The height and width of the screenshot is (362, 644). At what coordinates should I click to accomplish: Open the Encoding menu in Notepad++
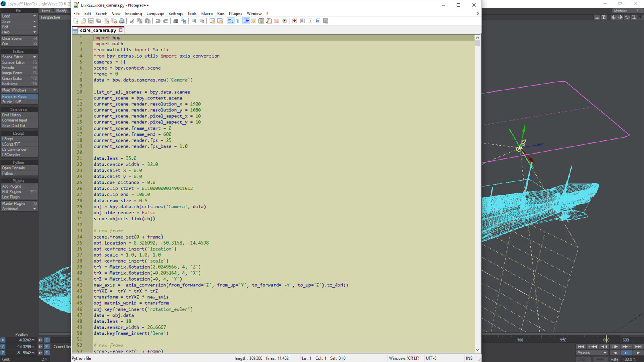(x=133, y=14)
